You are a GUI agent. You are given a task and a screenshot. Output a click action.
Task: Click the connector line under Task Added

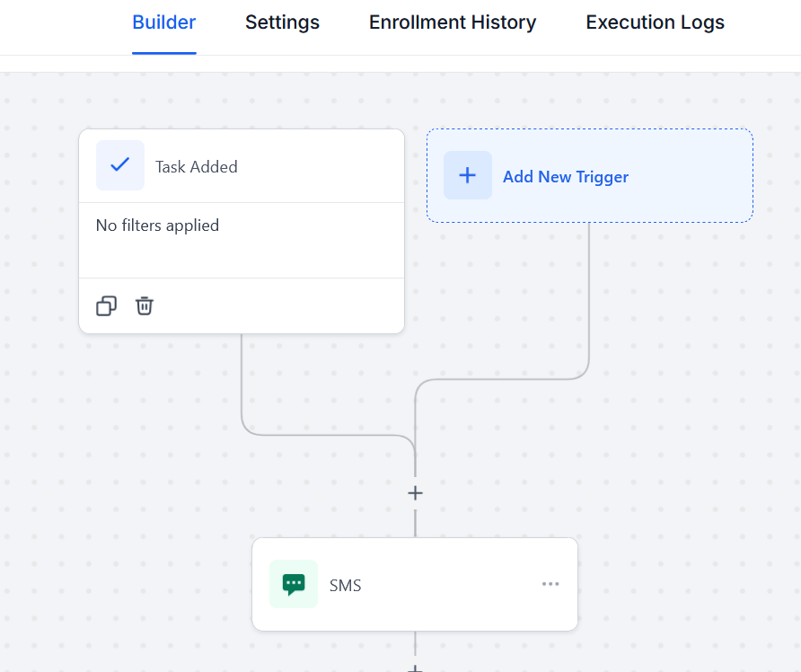242,386
